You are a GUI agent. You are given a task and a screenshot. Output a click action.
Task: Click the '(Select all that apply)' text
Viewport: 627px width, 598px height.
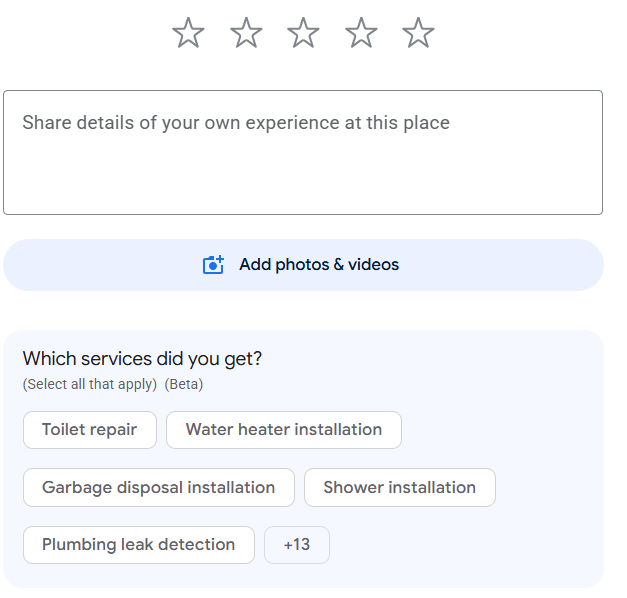[x=90, y=384]
